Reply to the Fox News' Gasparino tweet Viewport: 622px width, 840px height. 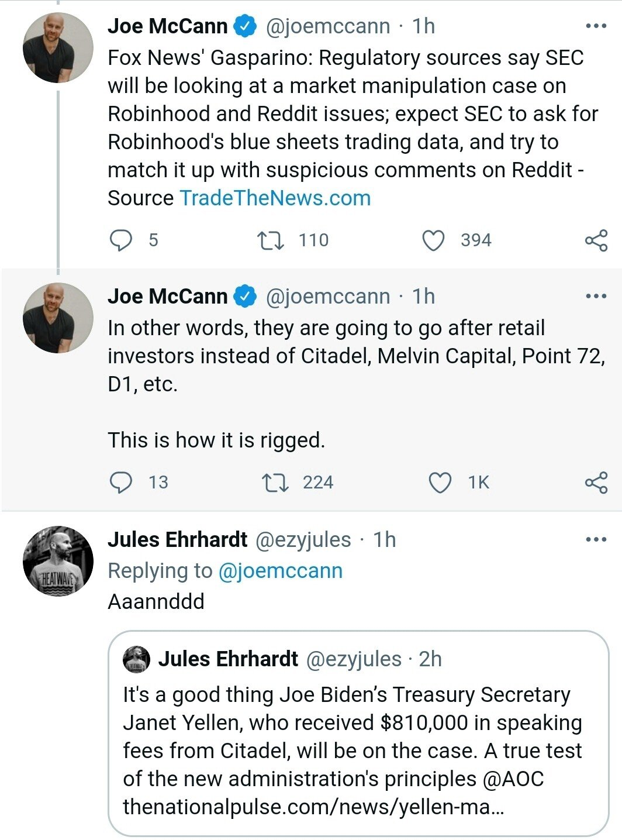click(x=121, y=240)
